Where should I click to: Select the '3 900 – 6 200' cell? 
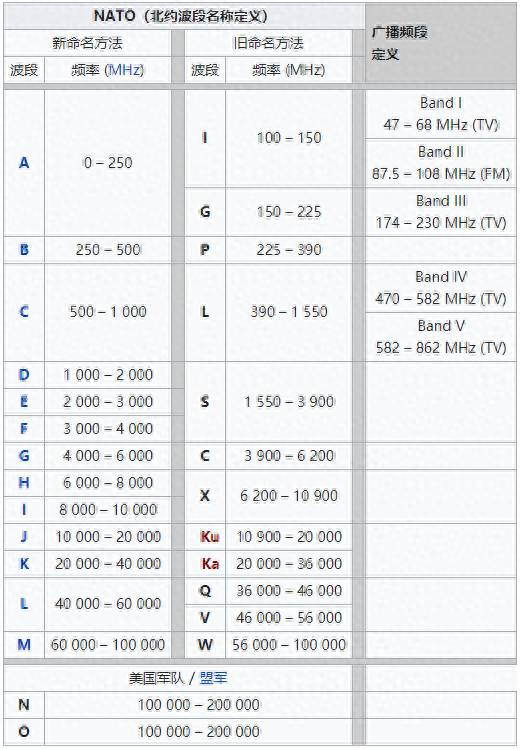pyautogui.click(x=289, y=456)
